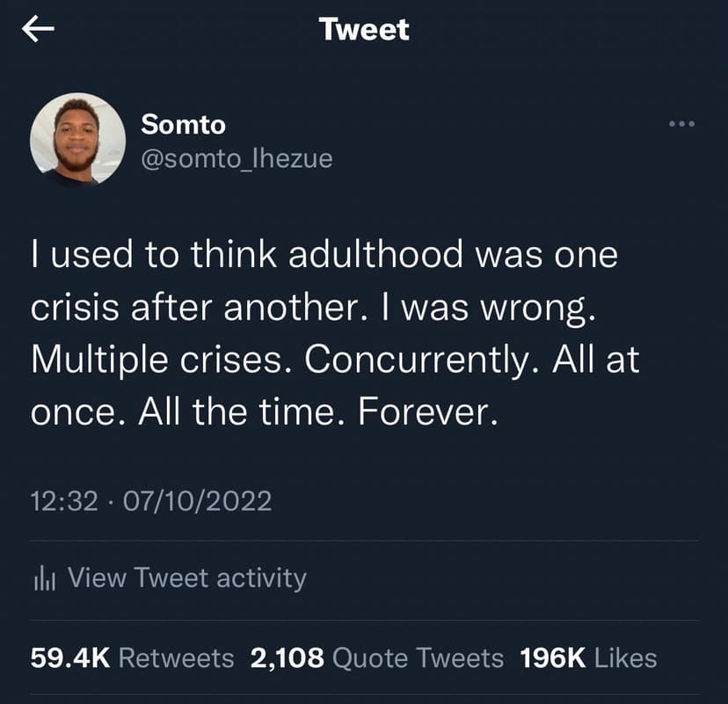Tap the display name Somto
Screen dimensions: 728x704
(x=183, y=125)
